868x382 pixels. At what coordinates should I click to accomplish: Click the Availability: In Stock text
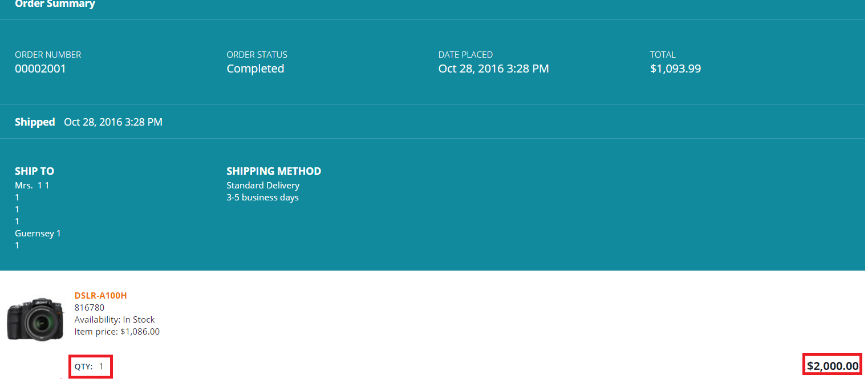115,319
